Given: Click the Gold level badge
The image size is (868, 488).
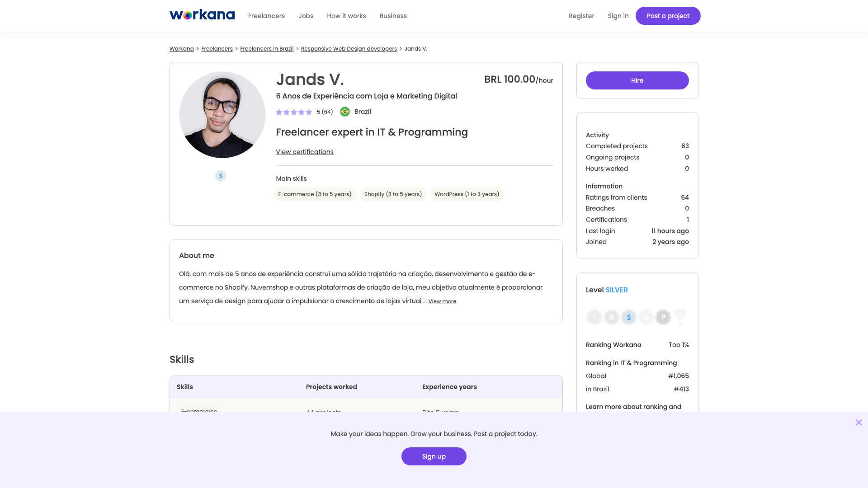Looking at the screenshot, I should (646, 317).
